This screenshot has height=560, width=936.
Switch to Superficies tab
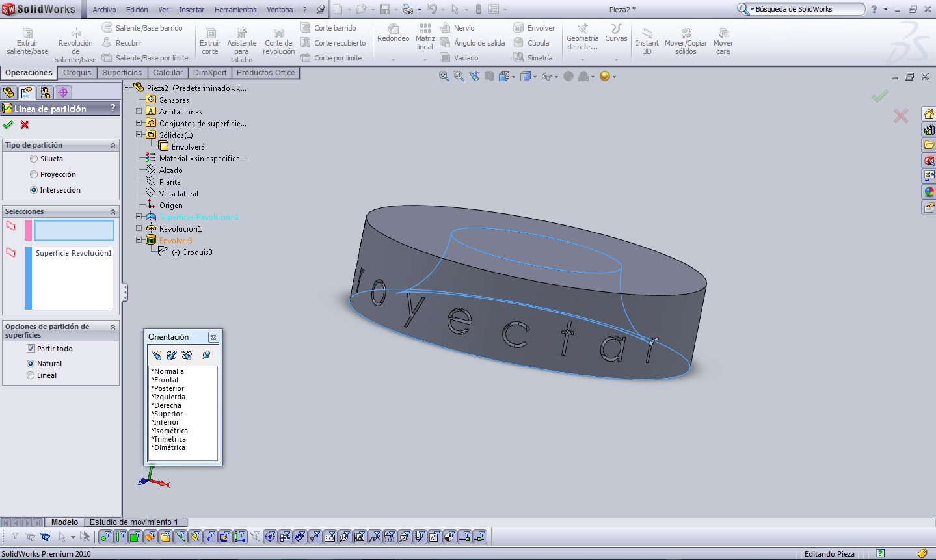click(x=122, y=73)
